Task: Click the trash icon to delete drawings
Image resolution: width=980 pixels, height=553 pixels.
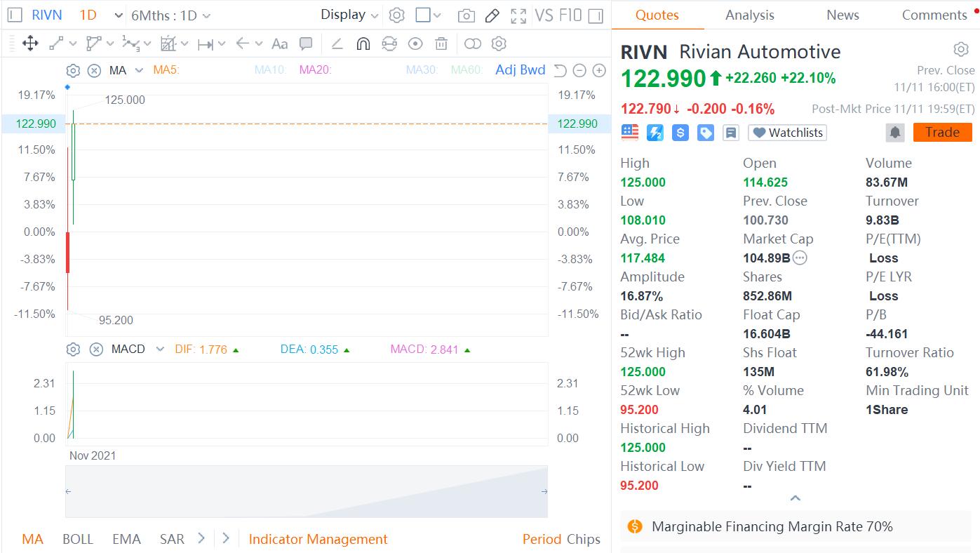Action: point(441,44)
